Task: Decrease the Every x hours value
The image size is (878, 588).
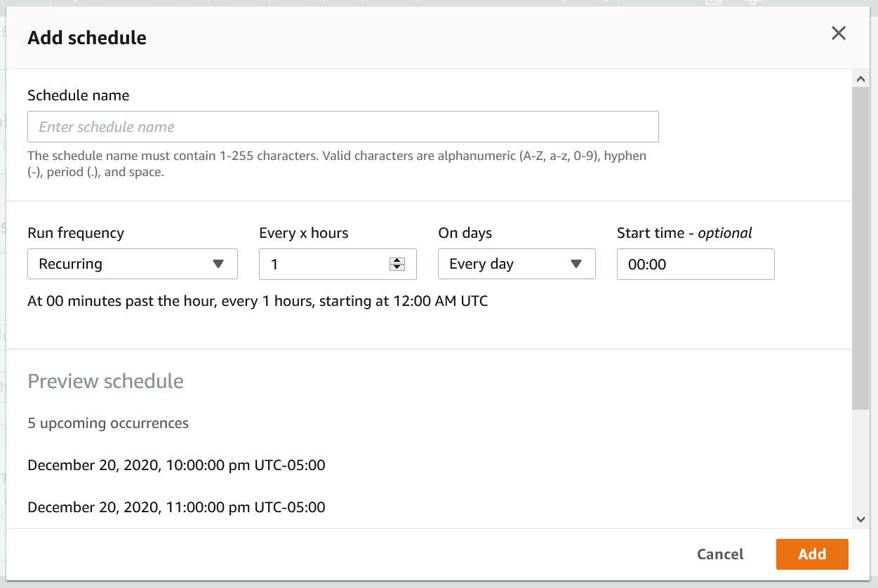Action: coord(397,268)
